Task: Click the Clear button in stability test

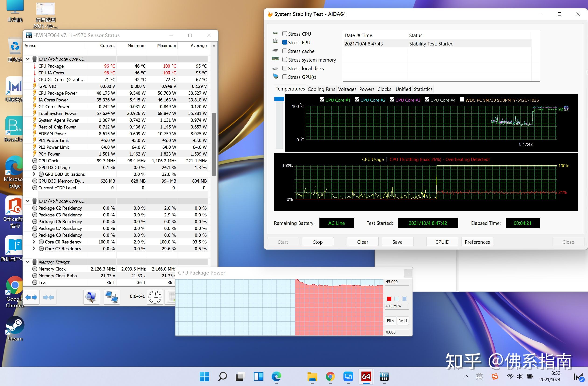Action: click(362, 242)
